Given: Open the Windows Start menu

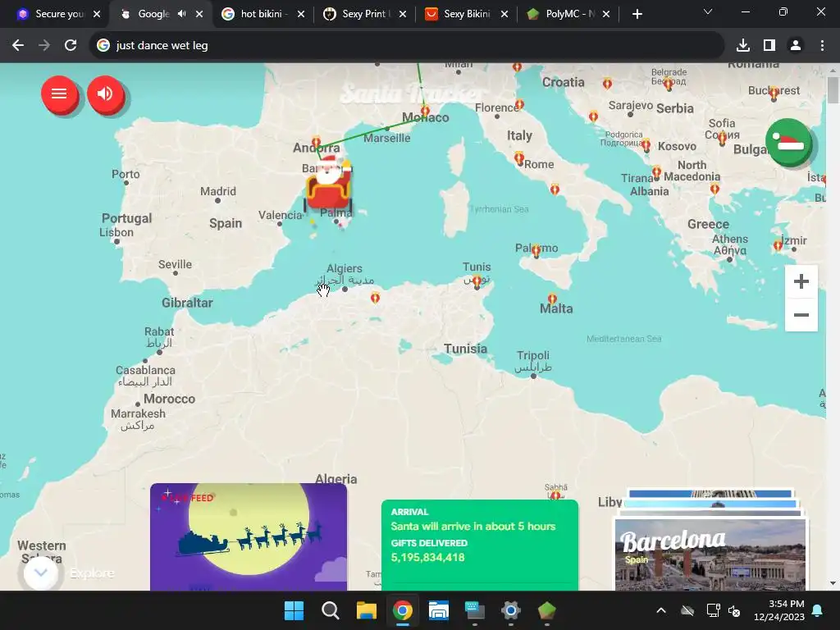Looking at the screenshot, I should [x=294, y=610].
